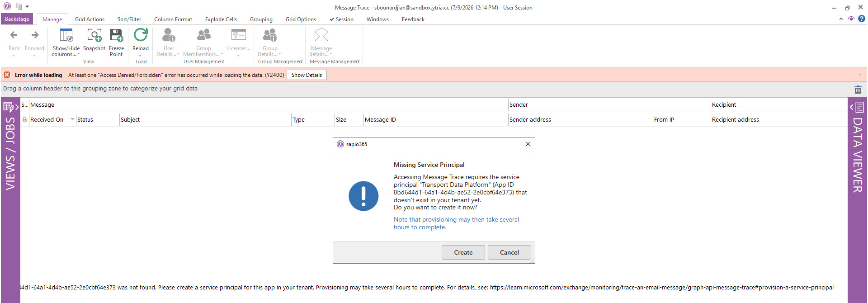This screenshot has height=303, width=868.
Task: Take a Snapshot of the grid
Action: [94, 40]
